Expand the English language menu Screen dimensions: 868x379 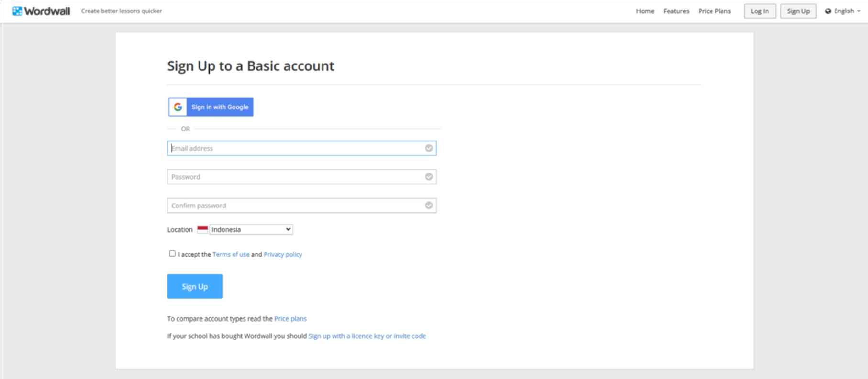pyautogui.click(x=843, y=11)
